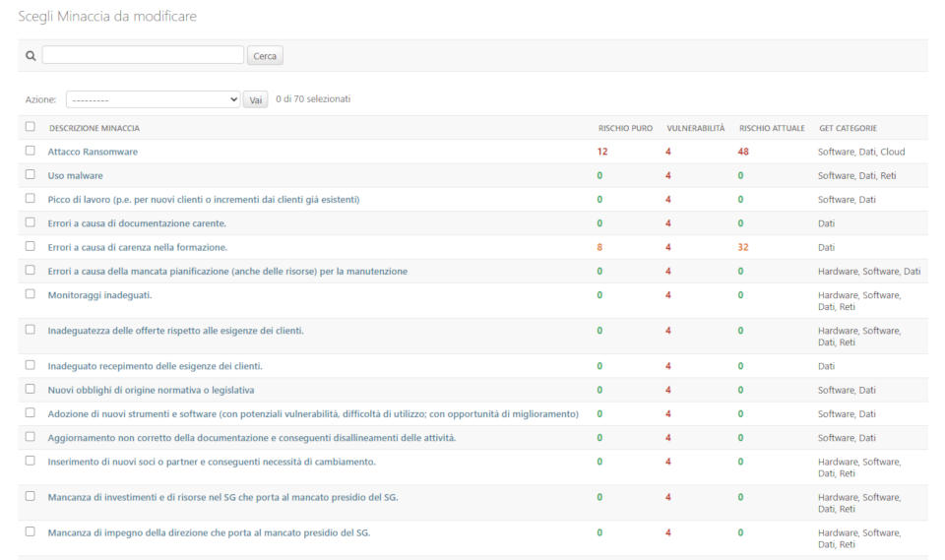945x560 pixels.
Task: Tick checkbox for Monitoraggi inadeguati row
Action: point(30,294)
